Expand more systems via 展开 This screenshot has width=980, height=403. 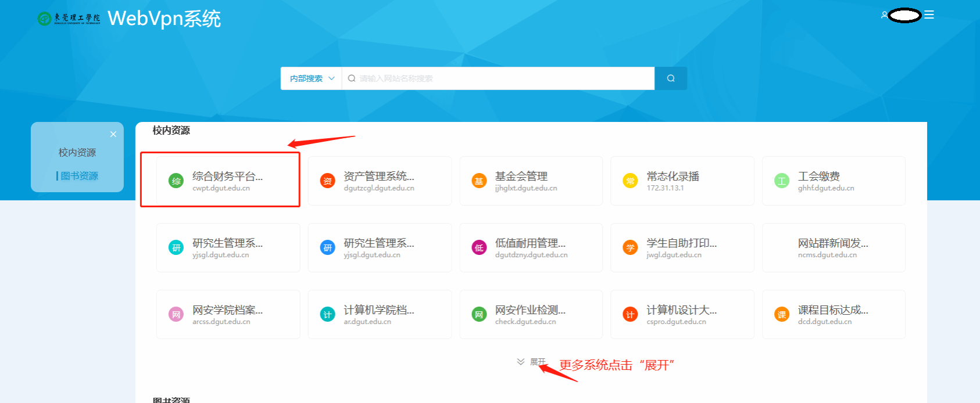pos(531,362)
